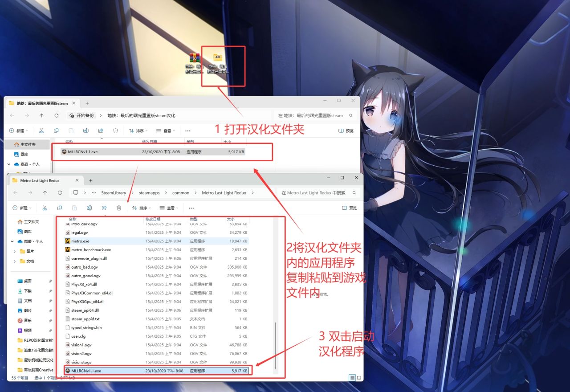Click the PC icon in the Metro address bar
The image size is (570, 392).
pyautogui.click(x=76, y=193)
